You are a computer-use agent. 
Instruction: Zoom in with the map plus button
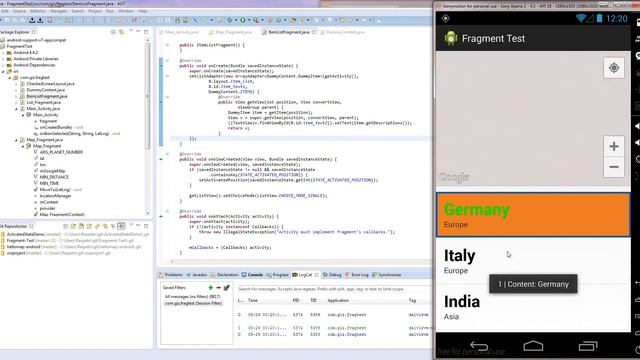pyautogui.click(x=614, y=146)
